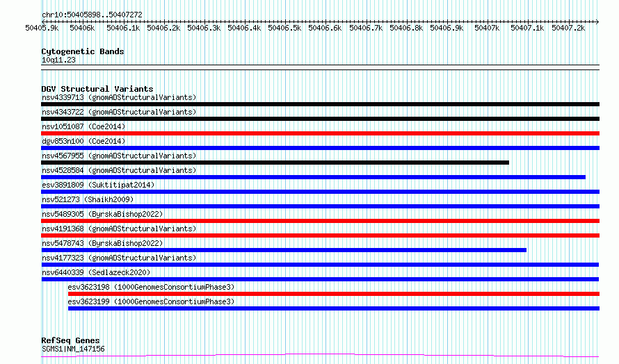Screen dimensions: 619x364
Task: Click the 50407.2k ruler label
Action: [x=568, y=28]
